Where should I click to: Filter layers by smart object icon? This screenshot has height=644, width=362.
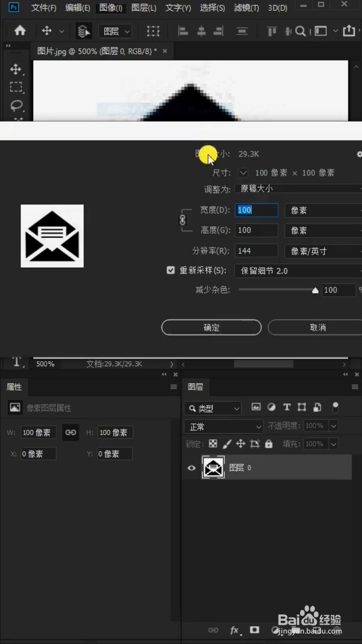click(317, 408)
